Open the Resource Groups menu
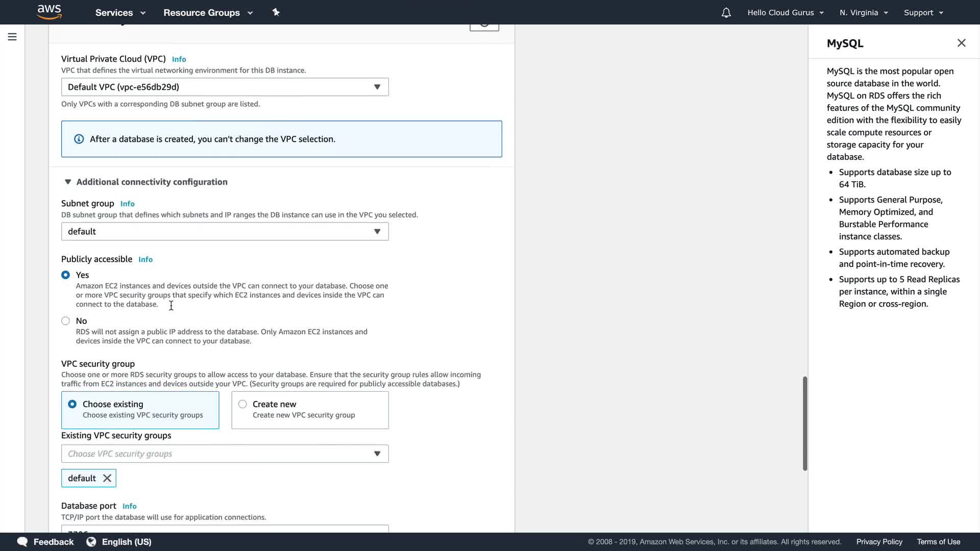980x551 pixels. (x=208, y=13)
